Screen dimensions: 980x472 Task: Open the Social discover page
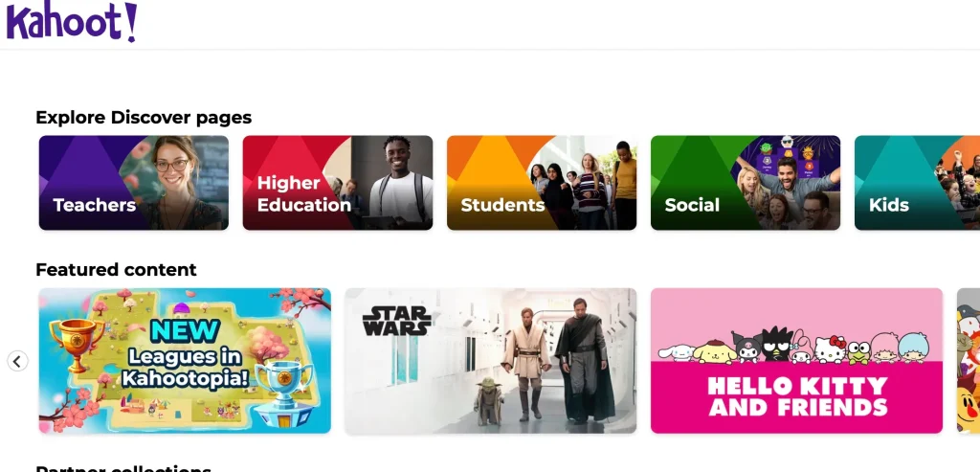746,183
